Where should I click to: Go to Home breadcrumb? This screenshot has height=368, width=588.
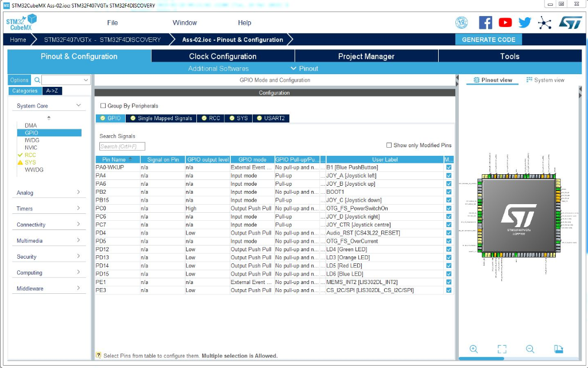[18, 40]
